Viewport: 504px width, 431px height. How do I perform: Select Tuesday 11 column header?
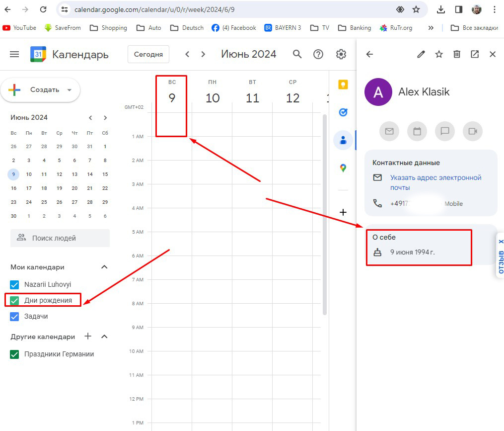252,92
